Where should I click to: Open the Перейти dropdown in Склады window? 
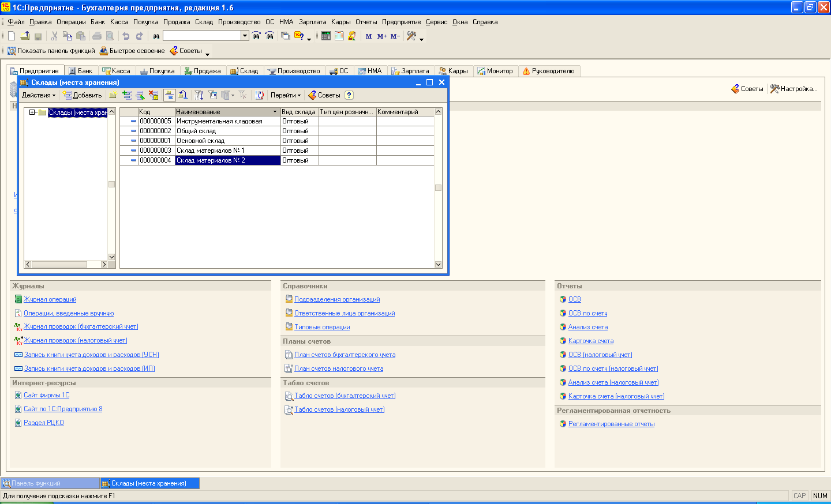point(286,95)
